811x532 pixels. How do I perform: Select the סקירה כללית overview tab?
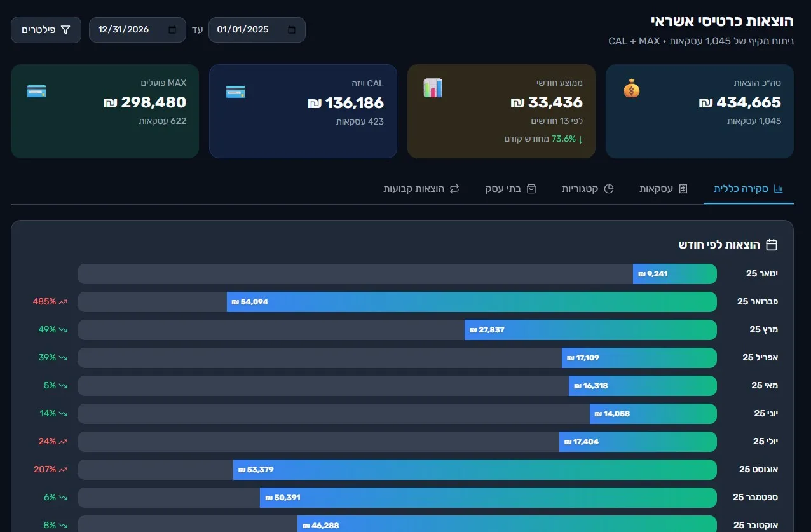(748, 189)
